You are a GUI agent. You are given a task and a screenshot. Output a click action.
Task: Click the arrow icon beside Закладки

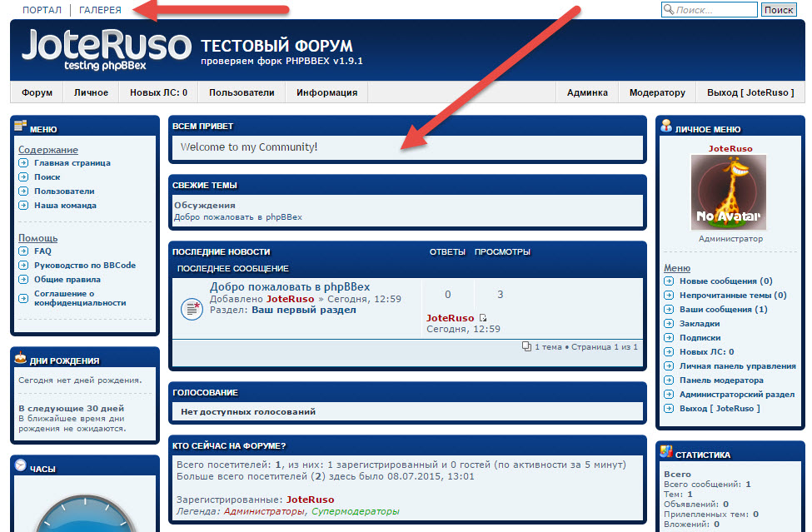tap(669, 323)
